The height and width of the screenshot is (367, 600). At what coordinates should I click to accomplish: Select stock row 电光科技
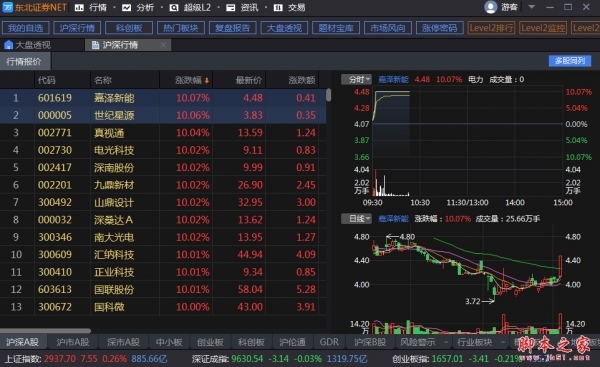[163, 150]
